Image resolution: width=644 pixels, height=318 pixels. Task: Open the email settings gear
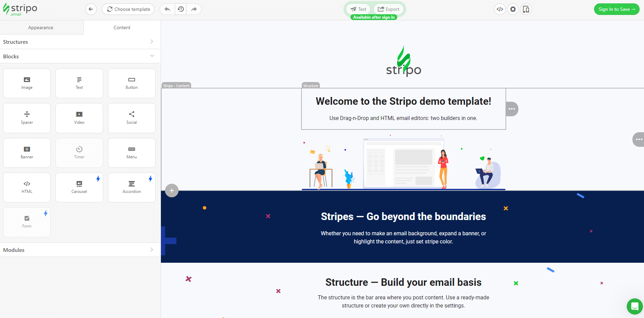point(513,9)
